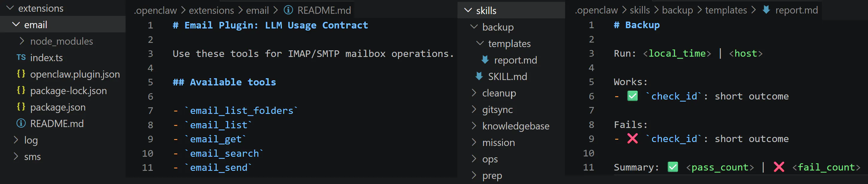Select the TS icon on index.ts

[21, 58]
